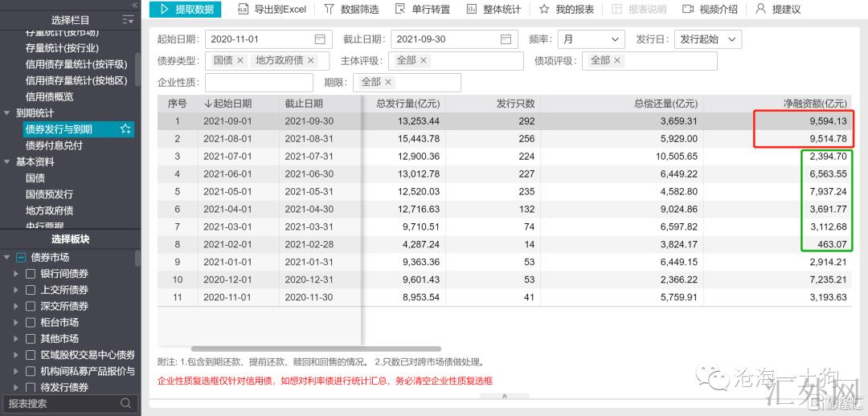Remove the 国债 tag from 债券类型

pos(240,61)
